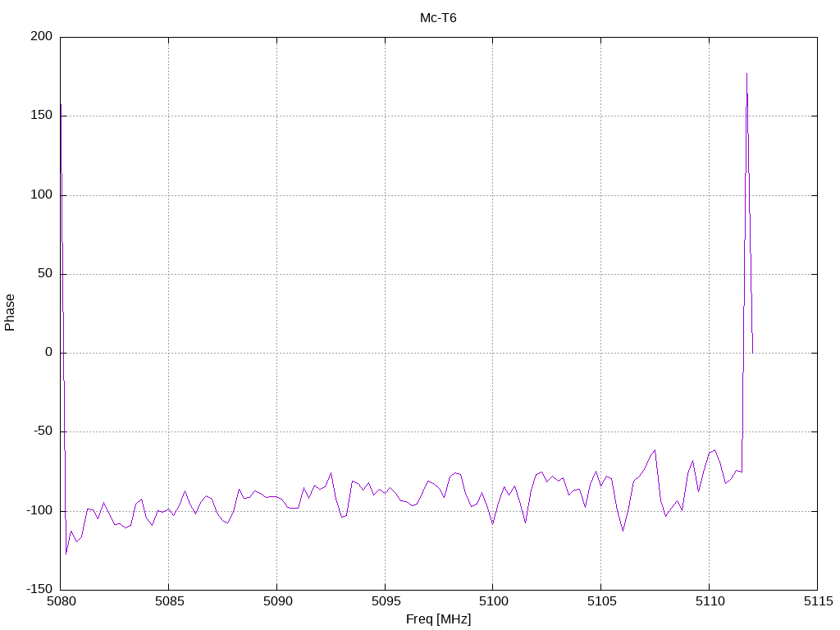
Task: Click y-axis tick label 200
Action: [42, 36]
